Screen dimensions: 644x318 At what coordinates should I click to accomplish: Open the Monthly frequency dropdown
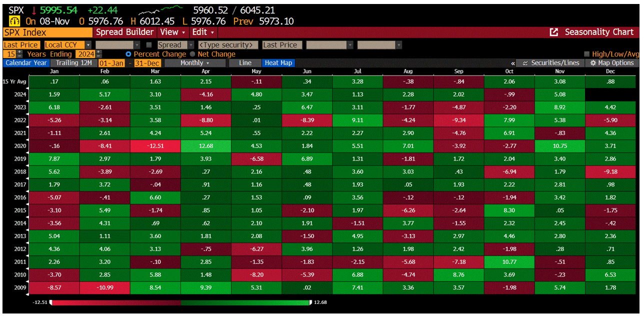click(x=194, y=63)
